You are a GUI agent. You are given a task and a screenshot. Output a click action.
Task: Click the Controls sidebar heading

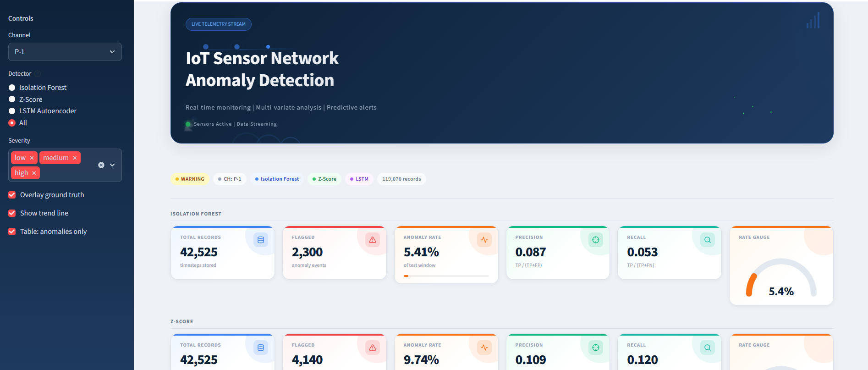(21, 18)
